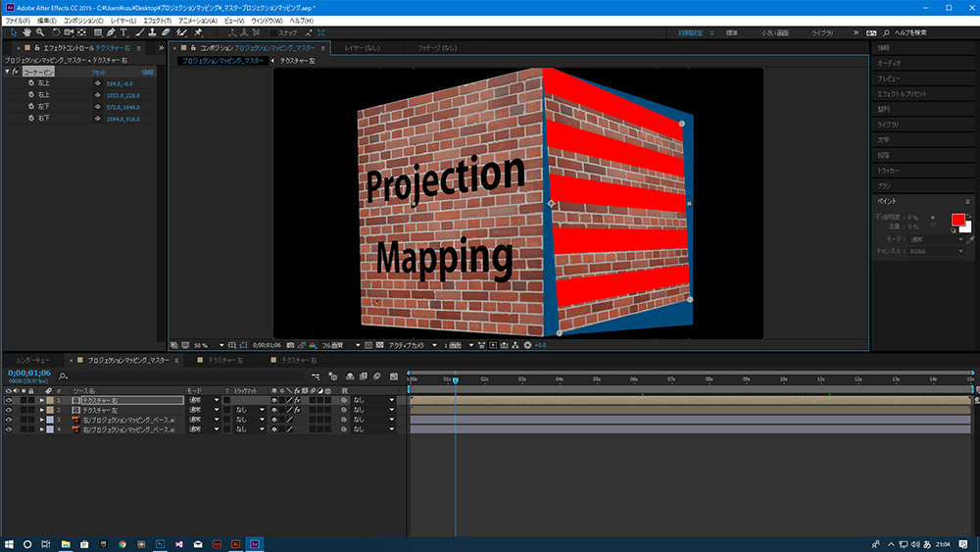Select the Brush tool

point(138,32)
